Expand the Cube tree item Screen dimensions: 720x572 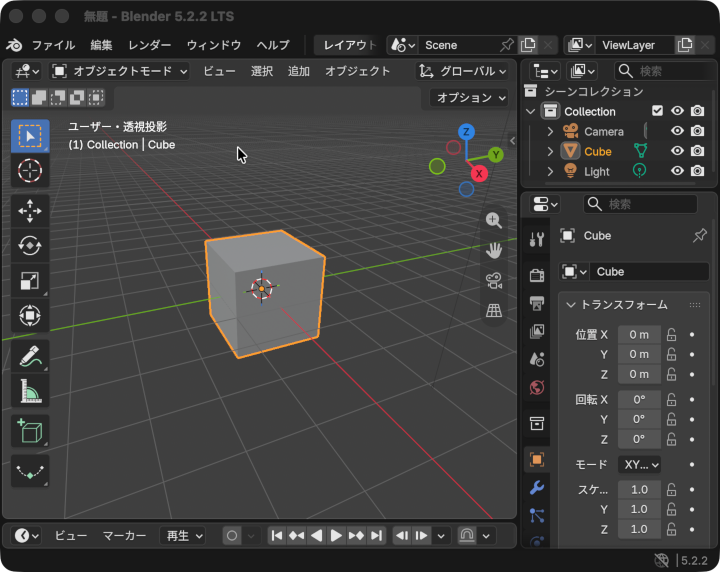tap(550, 151)
